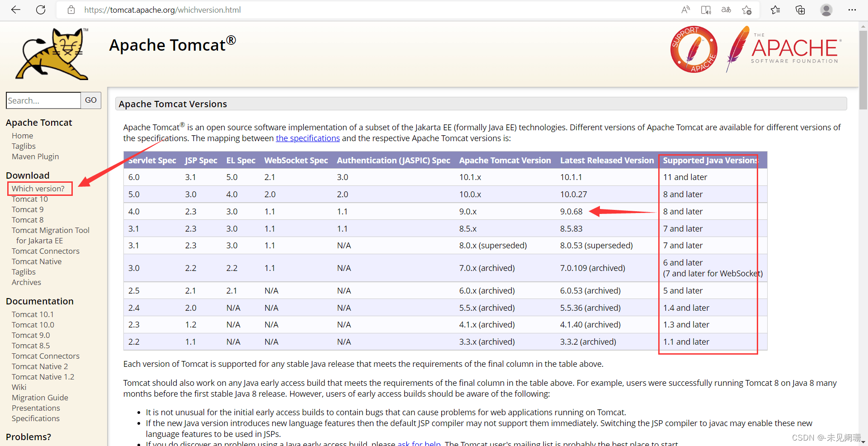868x446 pixels.
Task: Open Tomcat Connectors documentation link
Action: point(46,356)
